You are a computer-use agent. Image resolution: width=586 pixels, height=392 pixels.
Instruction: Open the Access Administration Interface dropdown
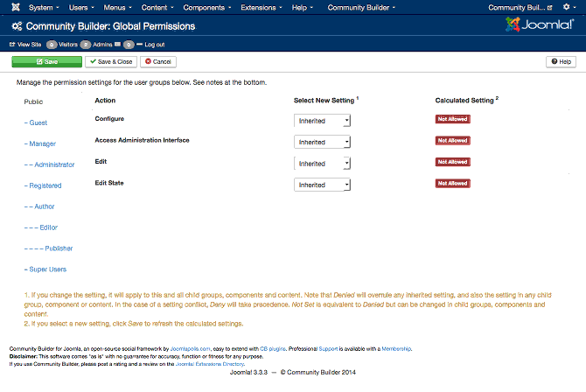pyautogui.click(x=322, y=142)
